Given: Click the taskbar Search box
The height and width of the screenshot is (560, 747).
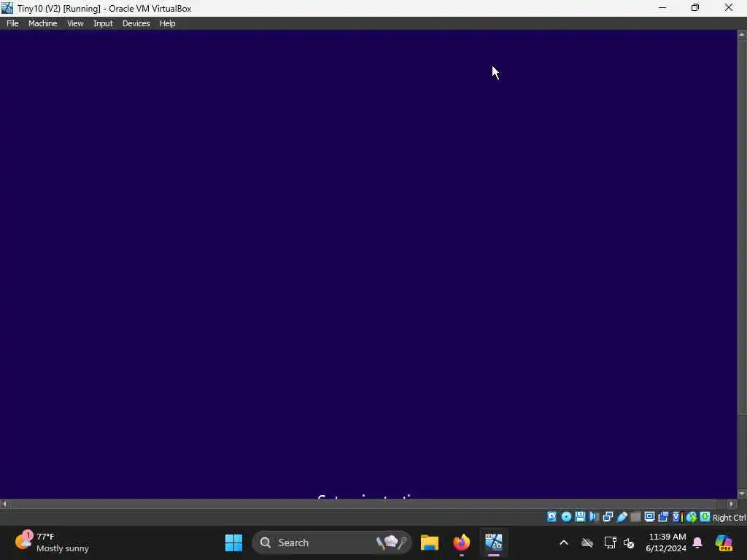Looking at the screenshot, I should 332,542.
